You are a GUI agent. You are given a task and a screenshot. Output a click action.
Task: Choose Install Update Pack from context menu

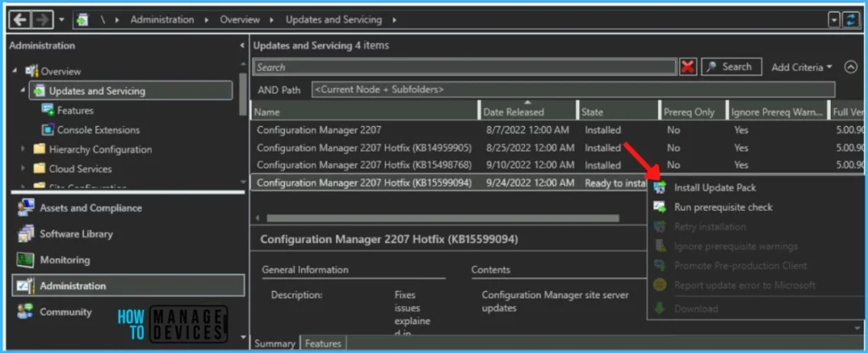coord(715,187)
